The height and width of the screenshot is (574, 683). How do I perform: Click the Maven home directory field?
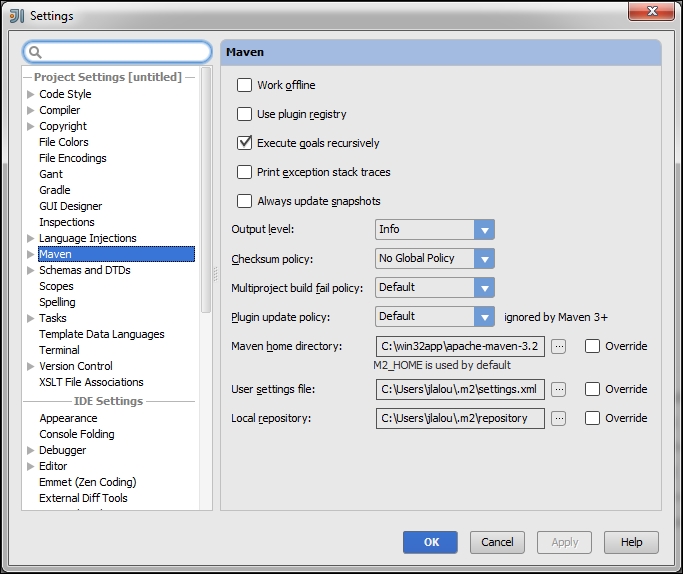(460, 347)
